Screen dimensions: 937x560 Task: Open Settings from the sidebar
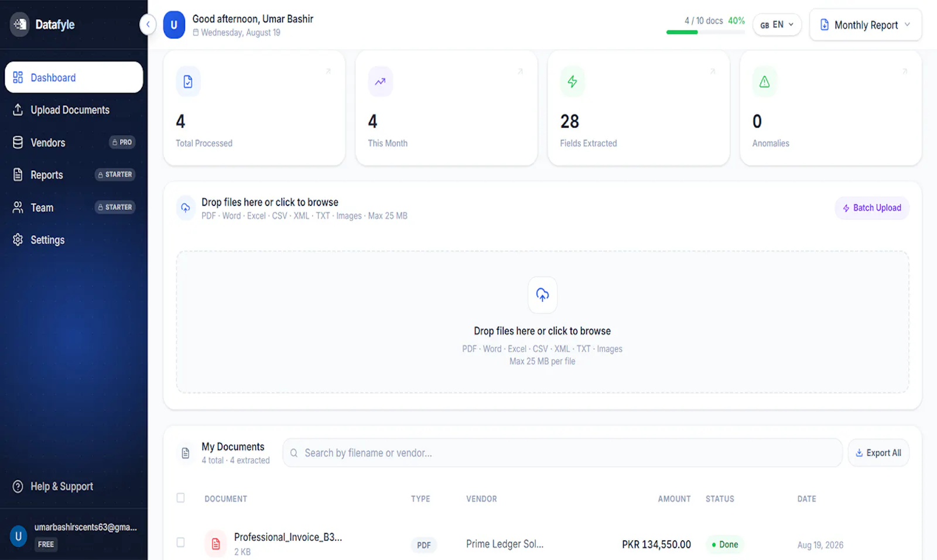(74, 240)
